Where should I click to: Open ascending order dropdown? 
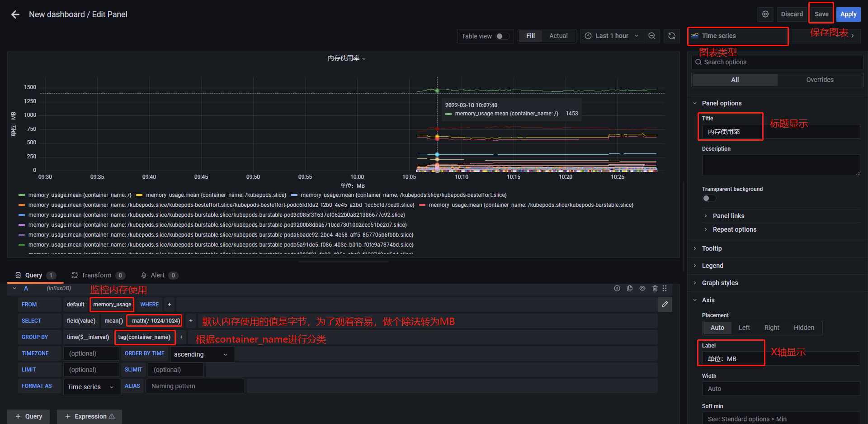(202, 354)
